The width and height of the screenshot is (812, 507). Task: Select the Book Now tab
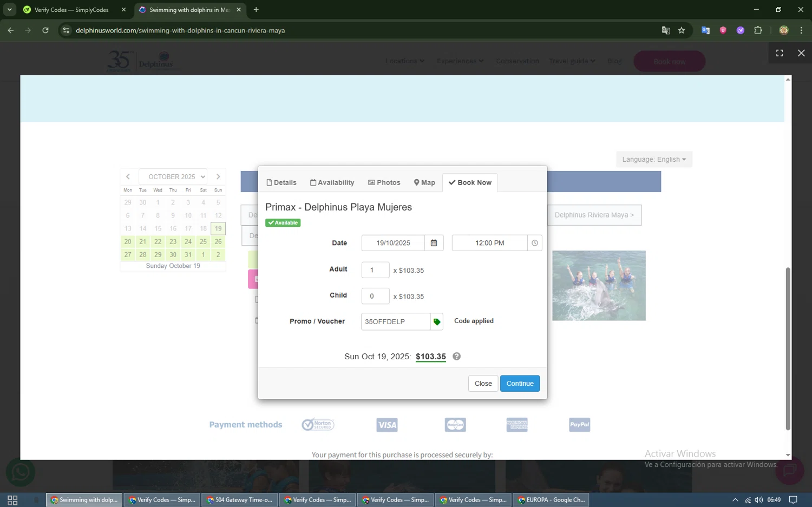coord(470,182)
